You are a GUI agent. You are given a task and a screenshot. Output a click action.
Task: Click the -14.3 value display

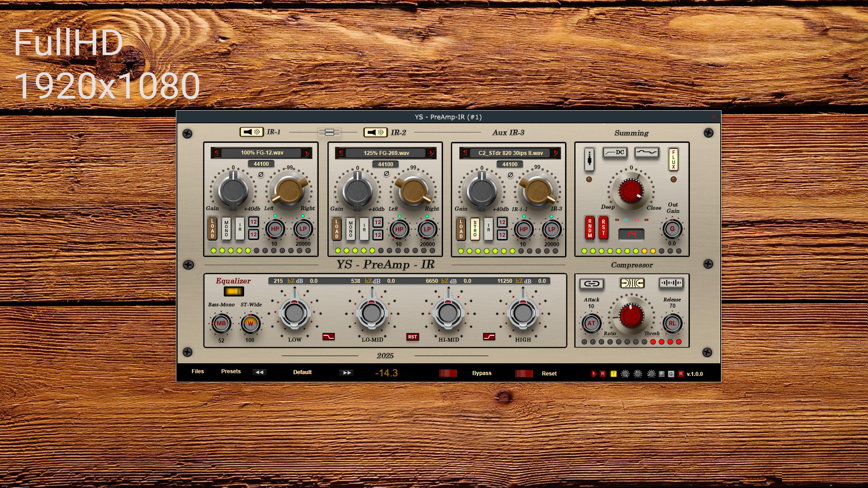point(387,373)
